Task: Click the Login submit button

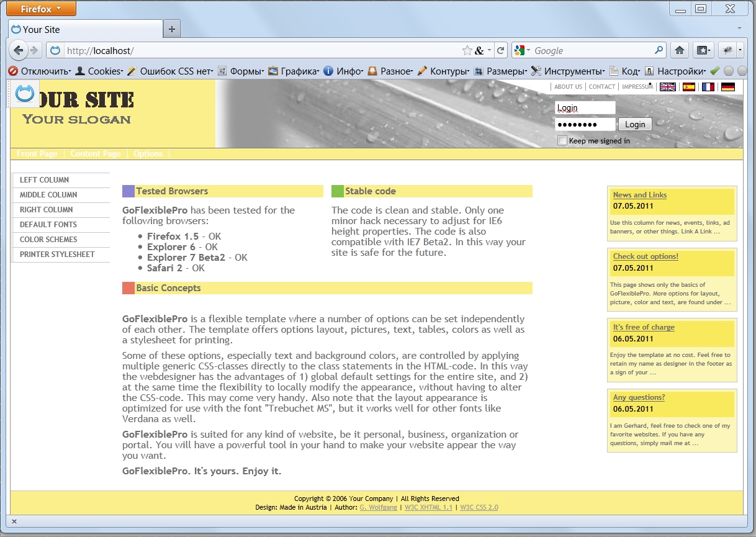Action: tap(635, 124)
